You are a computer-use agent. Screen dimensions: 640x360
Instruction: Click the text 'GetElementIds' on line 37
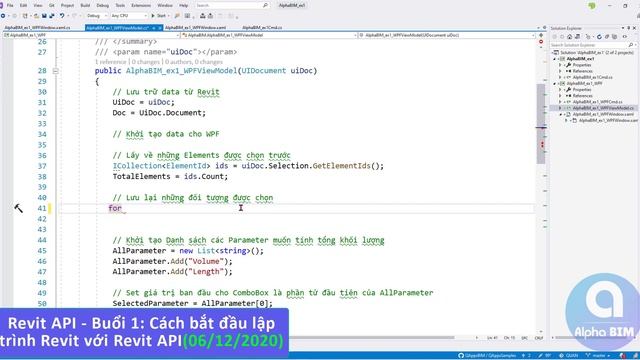tap(341, 166)
